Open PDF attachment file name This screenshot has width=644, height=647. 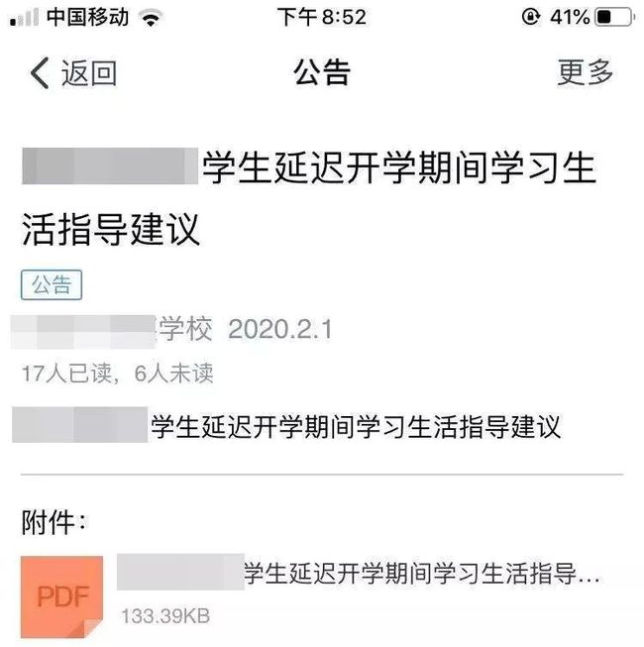coord(358,572)
